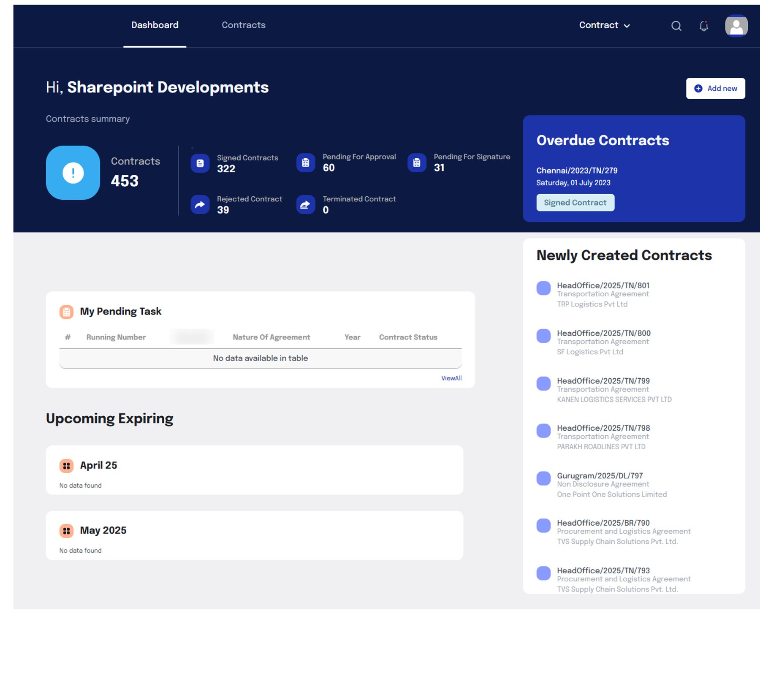The height and width of the screenshot is (700, 760).
Task: Open contract HeadOffice/2025/BR/790
Action: click(603, 523)
